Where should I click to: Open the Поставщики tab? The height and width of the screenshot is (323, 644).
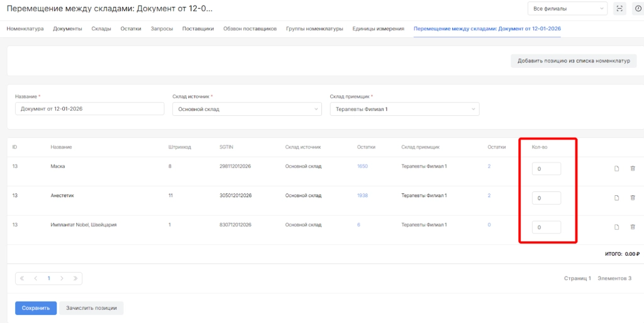(198, 29)
